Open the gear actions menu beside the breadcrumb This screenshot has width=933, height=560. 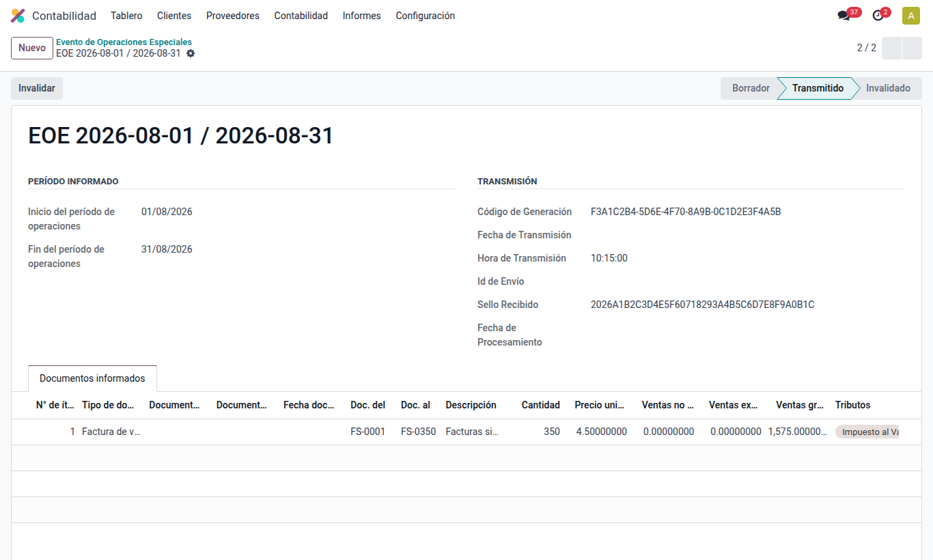click(x=191, y=53)
